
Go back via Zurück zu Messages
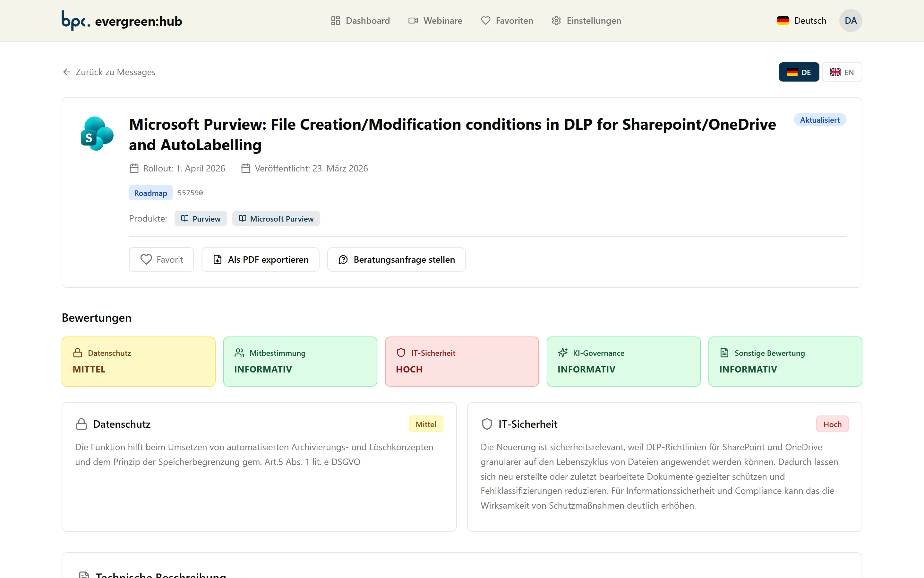click(109, 72)
